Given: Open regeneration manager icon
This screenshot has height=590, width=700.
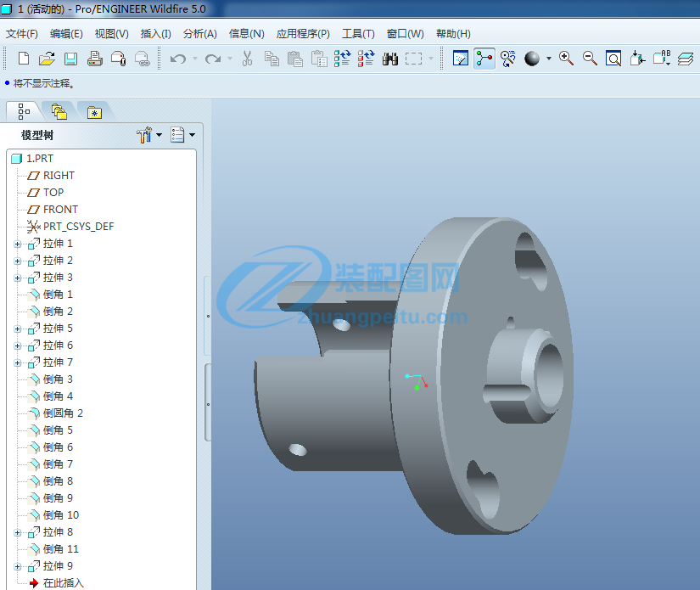Looking at the screenshot, I should [366, 59].
